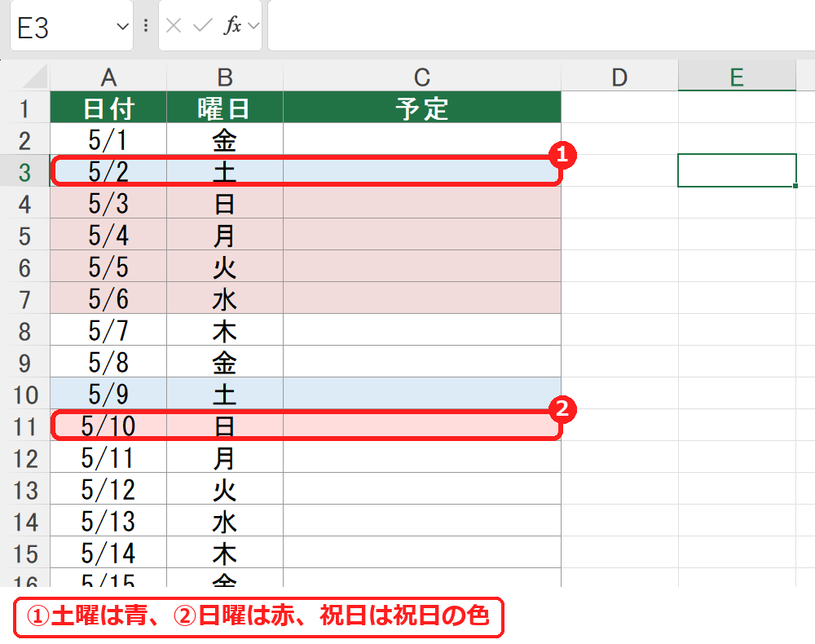Screen dimensions: 815x644
Task: Click the 予定 cell in row 2
Action: click(422, 140)
